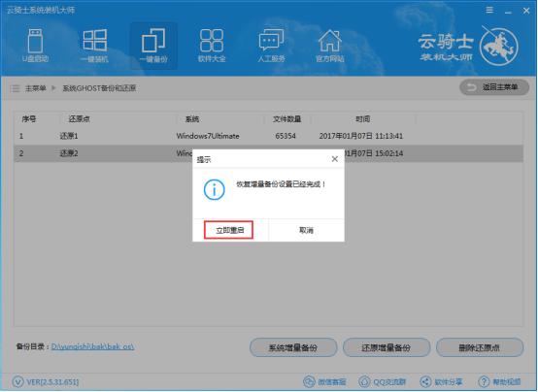Click the 主菜单 breadcrumb list icon
Image resolution: width=538 pixels, height=392 pixels.
pos(16,88)
